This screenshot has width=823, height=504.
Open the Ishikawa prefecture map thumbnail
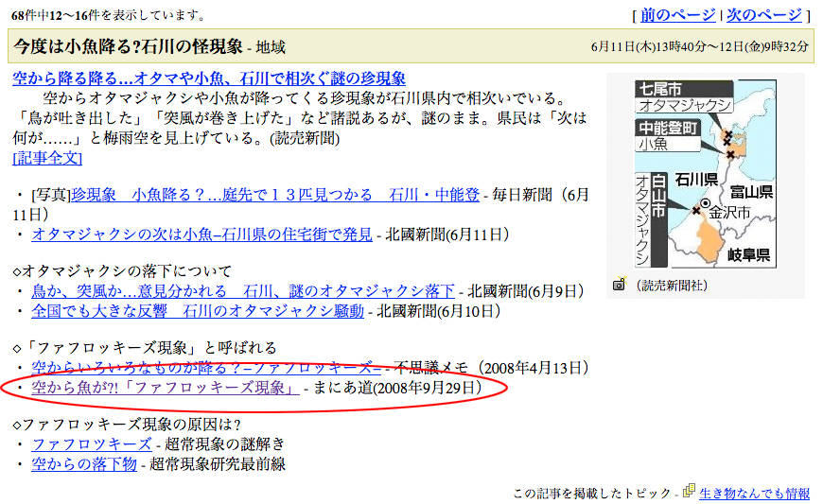[705, 174]
